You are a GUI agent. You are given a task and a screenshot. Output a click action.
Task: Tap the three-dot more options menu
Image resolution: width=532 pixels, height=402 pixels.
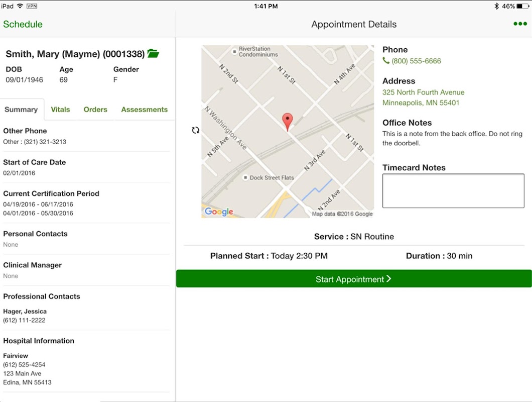click(x=520, y=24)
